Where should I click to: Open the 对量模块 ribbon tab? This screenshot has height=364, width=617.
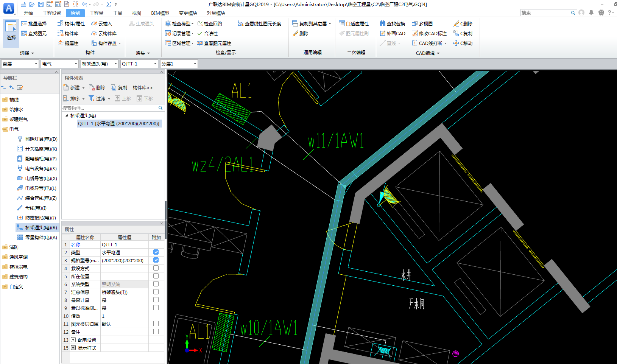coord(216,13)
